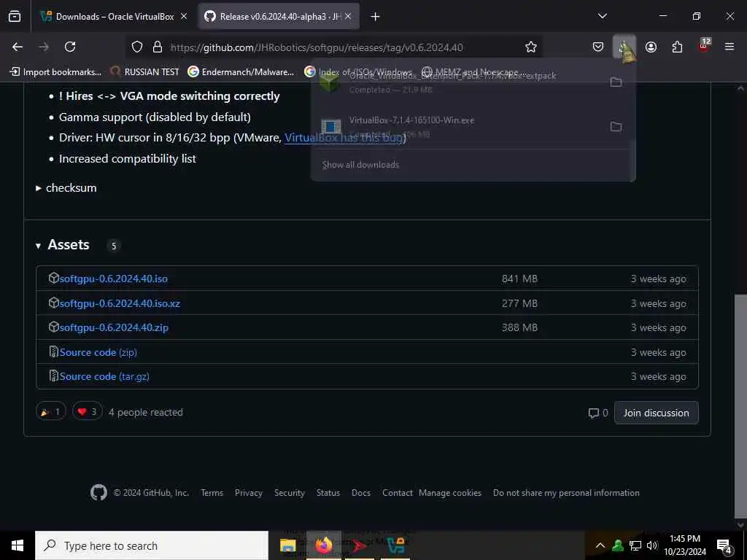The image size is (747, 560).
Task: Click the page vertical scrollbar thumb
Action: pos(741,405)
